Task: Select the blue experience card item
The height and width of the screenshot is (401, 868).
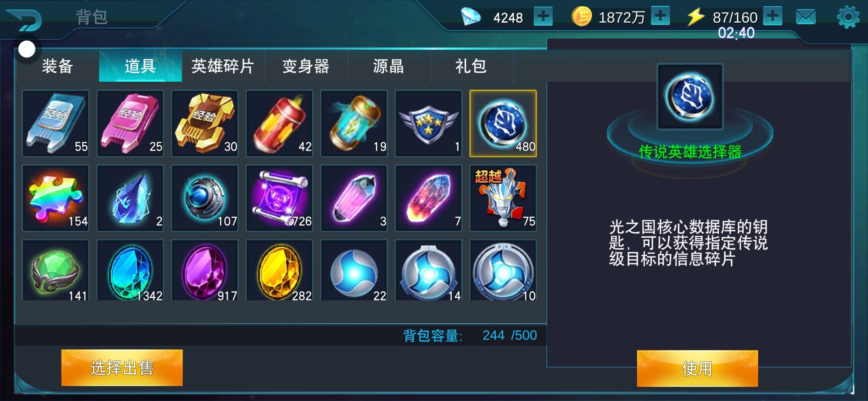Action: [56, 123]
